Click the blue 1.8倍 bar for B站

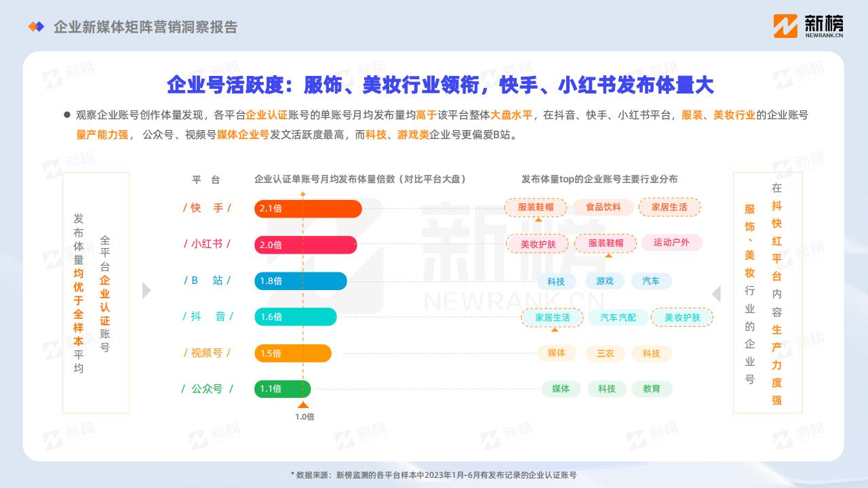(300, 281)
